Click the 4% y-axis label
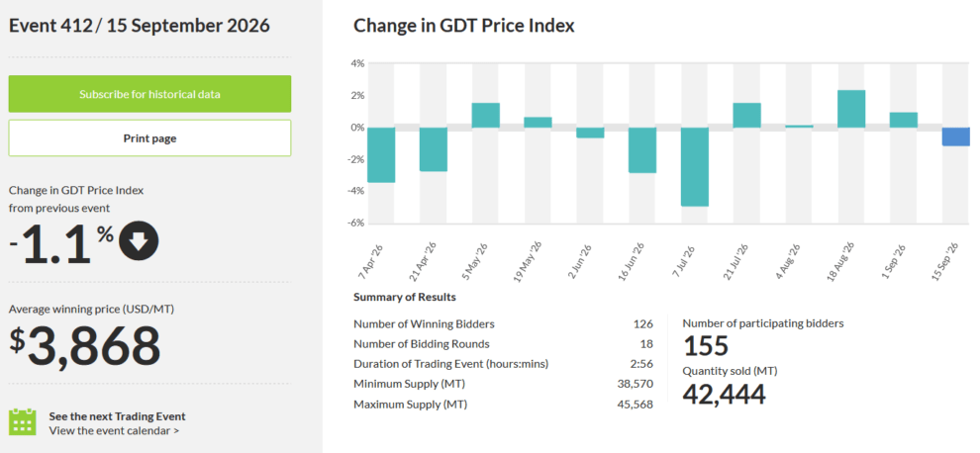This screenshot has height=453, width=980. point(358,63)
